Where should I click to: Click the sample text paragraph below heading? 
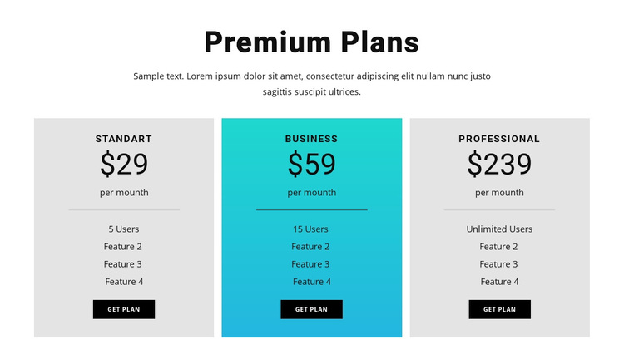click(x=312, y=84)
